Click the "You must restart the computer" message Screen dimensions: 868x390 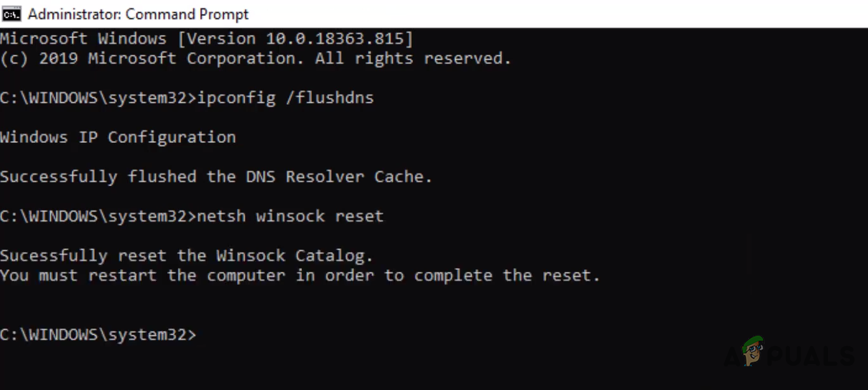146,276
